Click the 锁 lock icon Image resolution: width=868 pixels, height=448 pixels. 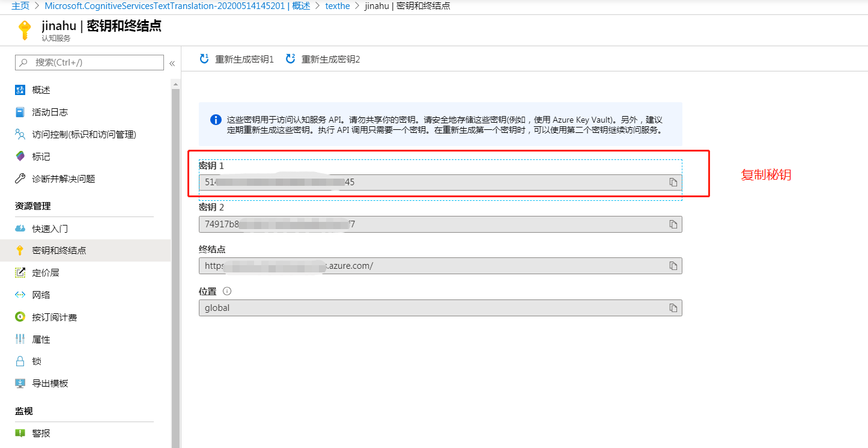[20, 361]
